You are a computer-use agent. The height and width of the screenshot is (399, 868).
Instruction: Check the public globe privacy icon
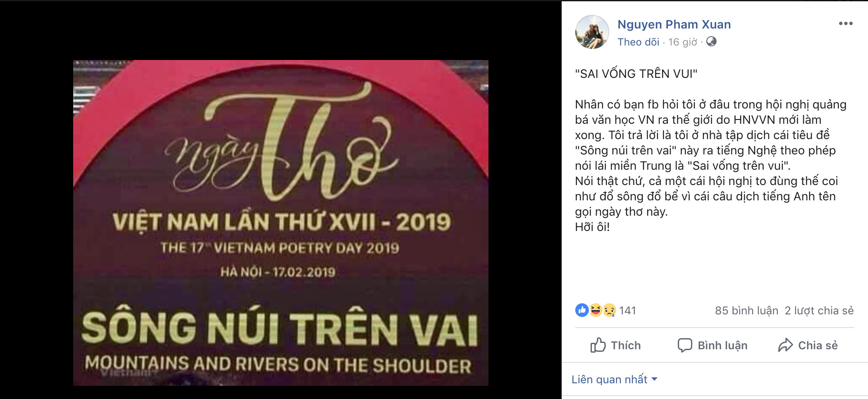click(x=711, y=41)
